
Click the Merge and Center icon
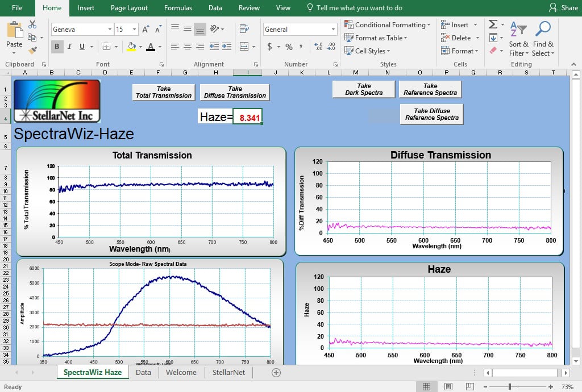(x=244, y=47)
